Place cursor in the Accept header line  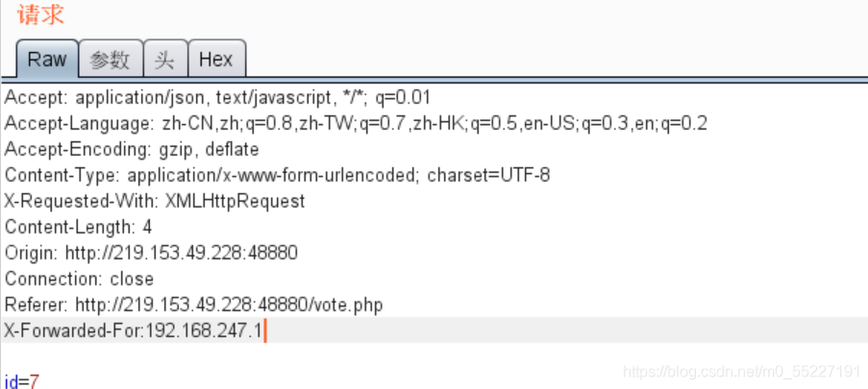coord(217,97)
